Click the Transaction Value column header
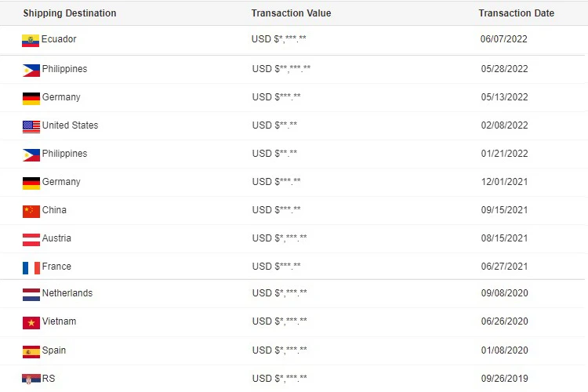The height and width of the screenshot is (392, 588). point(291,13)
